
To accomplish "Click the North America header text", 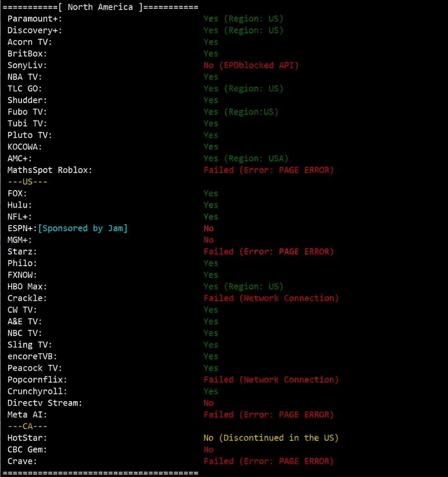I will [100, 7].
